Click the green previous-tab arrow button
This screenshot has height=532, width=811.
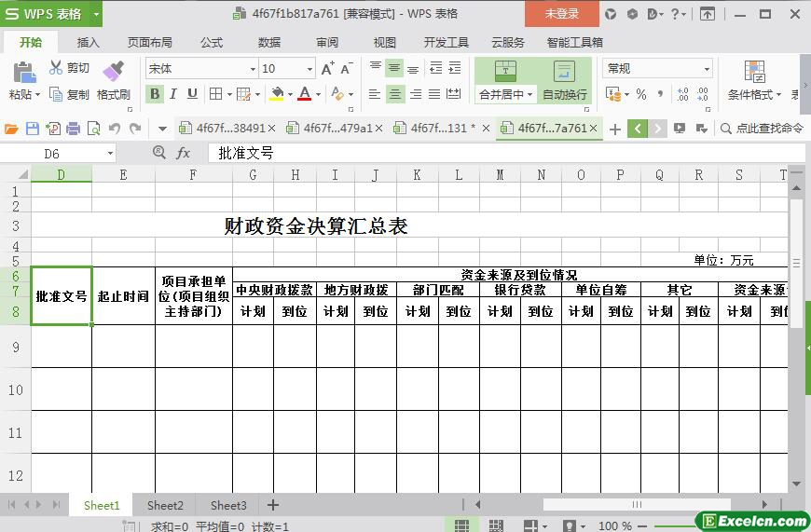638,129
